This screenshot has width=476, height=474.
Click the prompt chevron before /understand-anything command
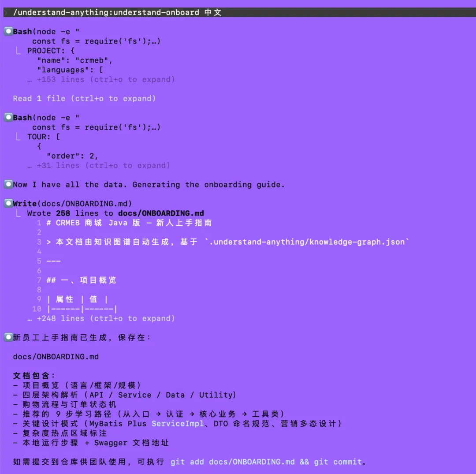5,12
